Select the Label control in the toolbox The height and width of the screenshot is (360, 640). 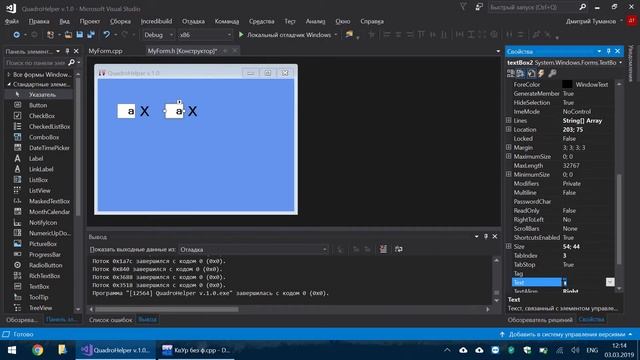[36, 159]
